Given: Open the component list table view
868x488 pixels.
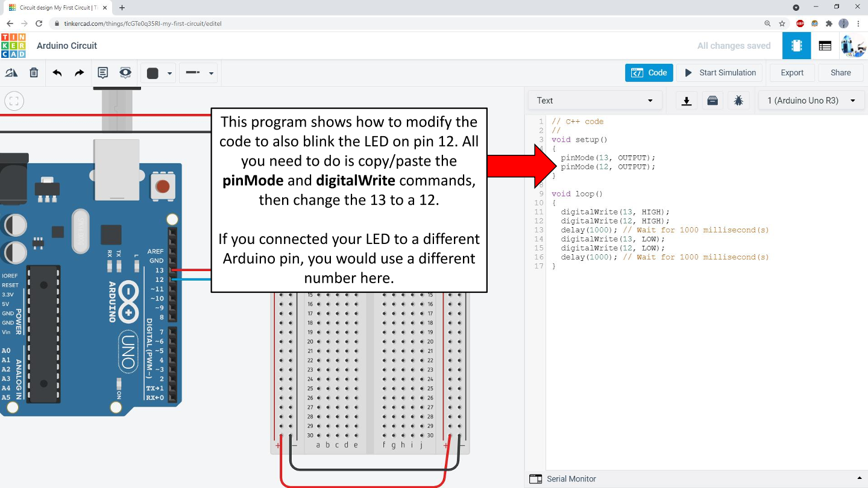Looking at the screenshot, I should [x=825, y=46].
